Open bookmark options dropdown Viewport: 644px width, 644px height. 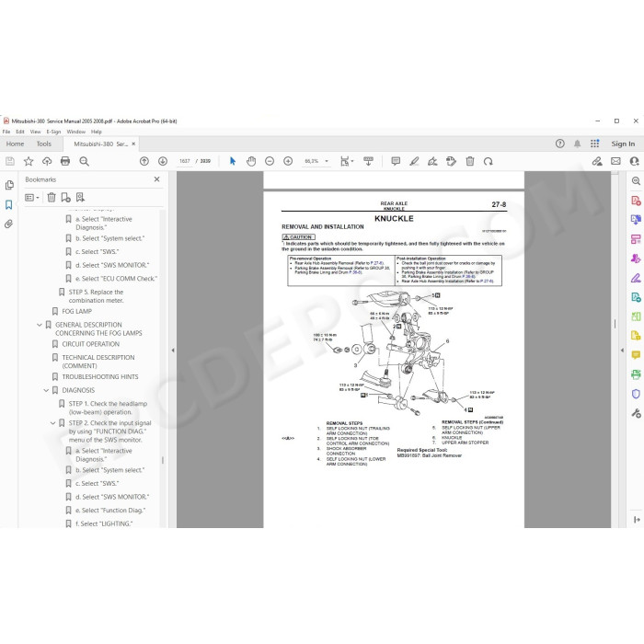[x=32, y=198]
